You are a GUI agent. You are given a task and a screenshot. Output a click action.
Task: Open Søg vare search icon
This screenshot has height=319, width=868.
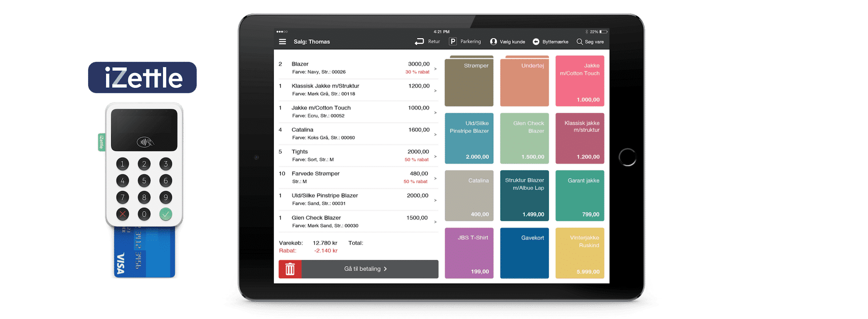coord(580,42)
